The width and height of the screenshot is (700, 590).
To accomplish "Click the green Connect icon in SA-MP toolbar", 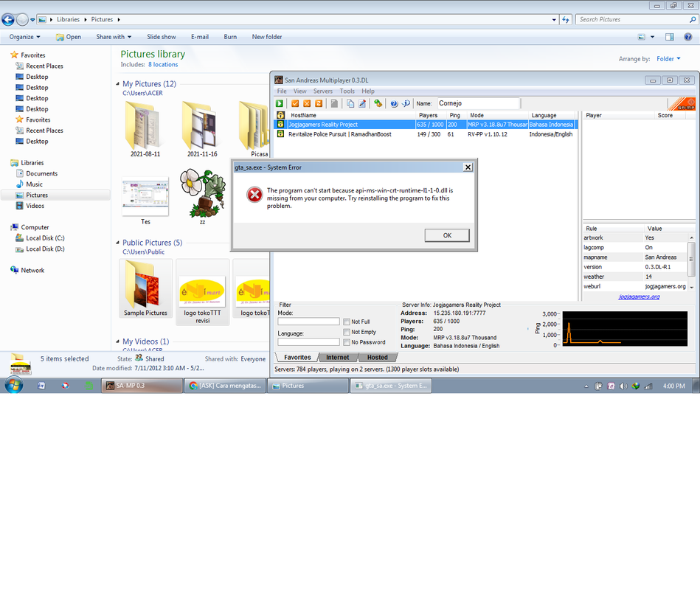I will [x=280, y=103].
